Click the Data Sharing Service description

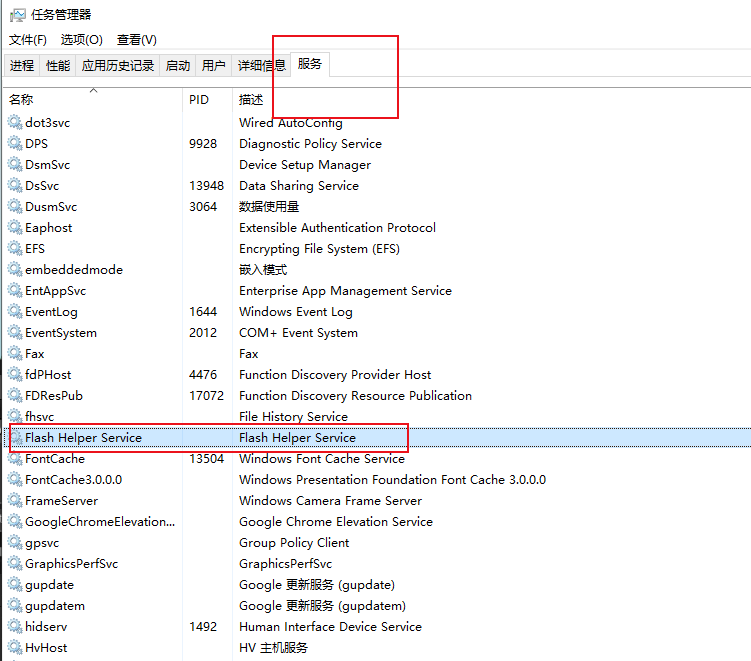coord(299,186)
